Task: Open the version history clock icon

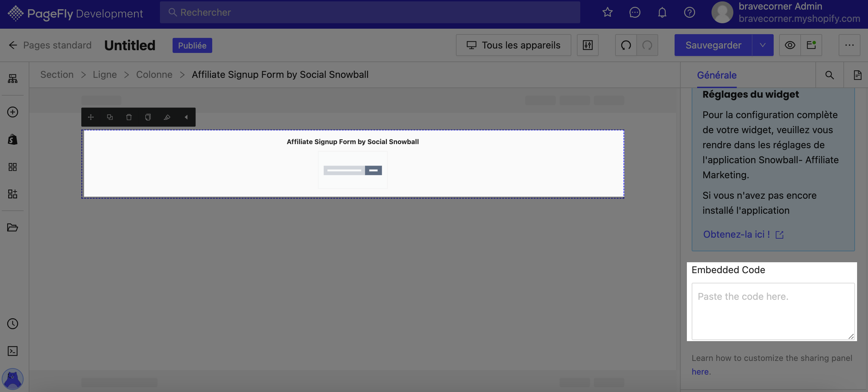Action: [x=13, y=324]
